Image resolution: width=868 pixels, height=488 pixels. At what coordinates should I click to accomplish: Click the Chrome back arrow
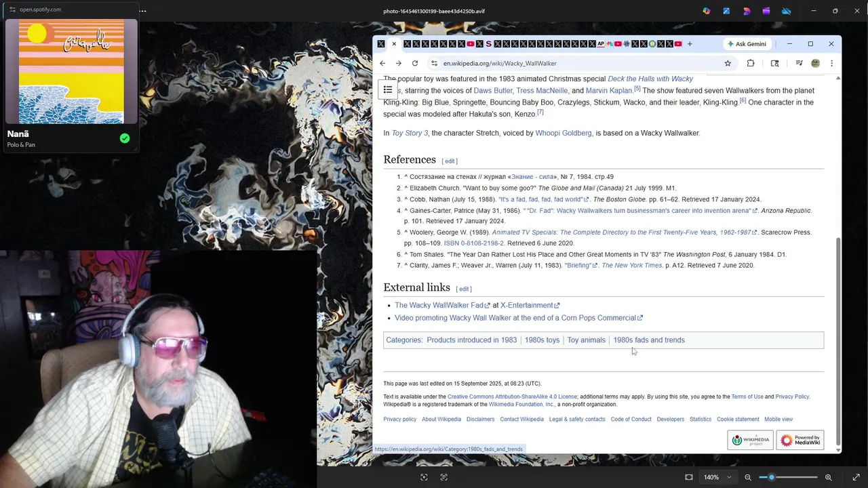382,63
